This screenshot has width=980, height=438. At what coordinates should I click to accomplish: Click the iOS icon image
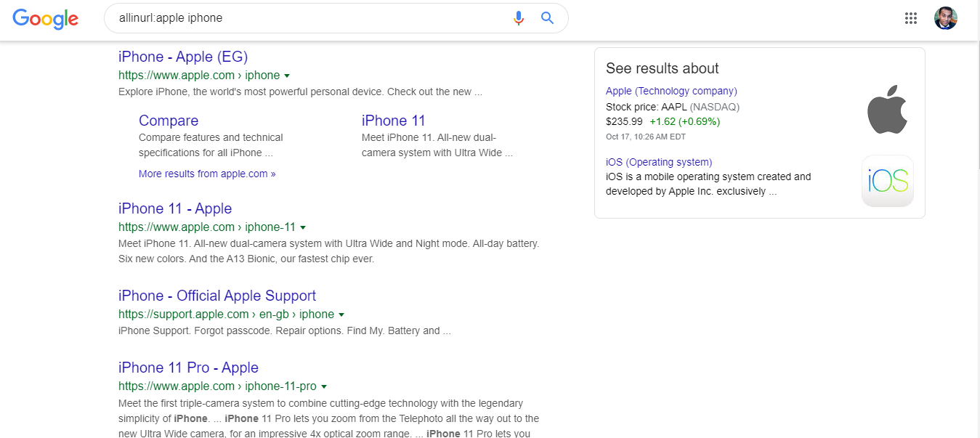point(887,181)
